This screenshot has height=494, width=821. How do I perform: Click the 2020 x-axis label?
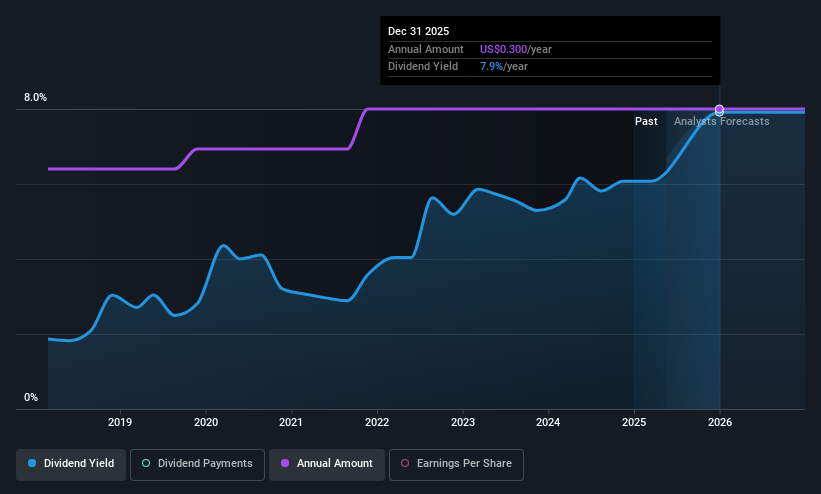206,422
